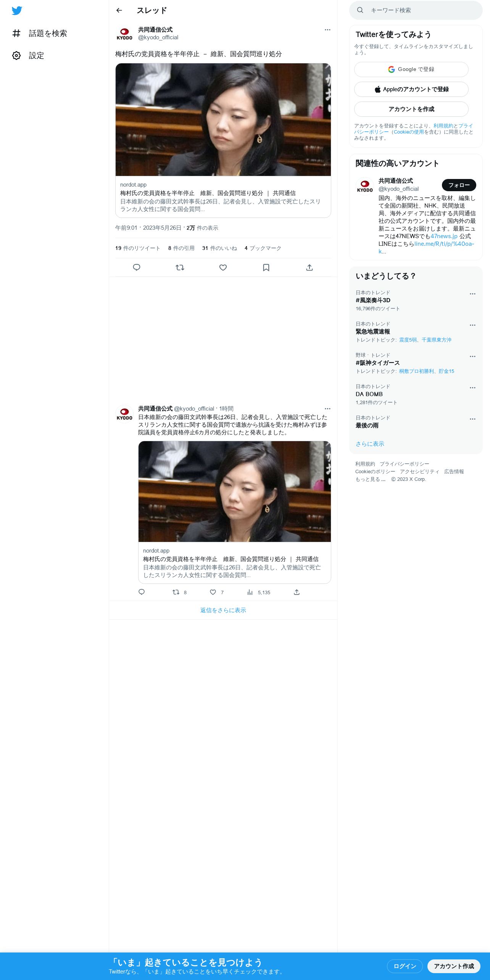Follow 共同通信公式 with フォロー button
Screen dimensions: 490x980
click(459, 185)
